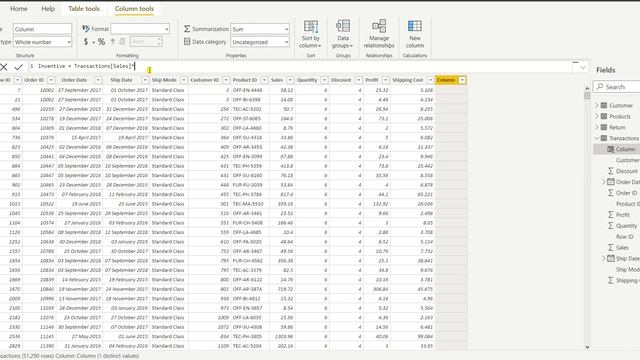The width and height of the screenshot is (640, 360).
Task: Click the scroll up arrow of table
Action: pyautogui.click(x=587, y=88)
